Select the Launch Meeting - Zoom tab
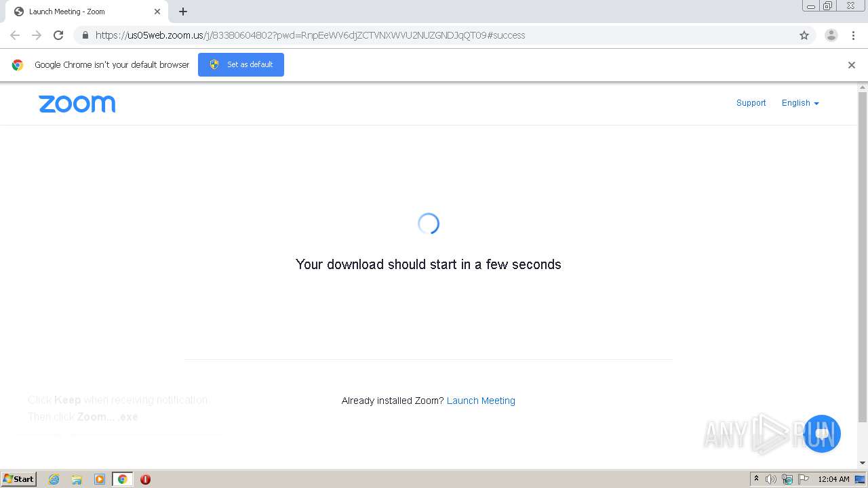Image resolution: width=868 pixels, height=488 pixels. tap(85, 12)
